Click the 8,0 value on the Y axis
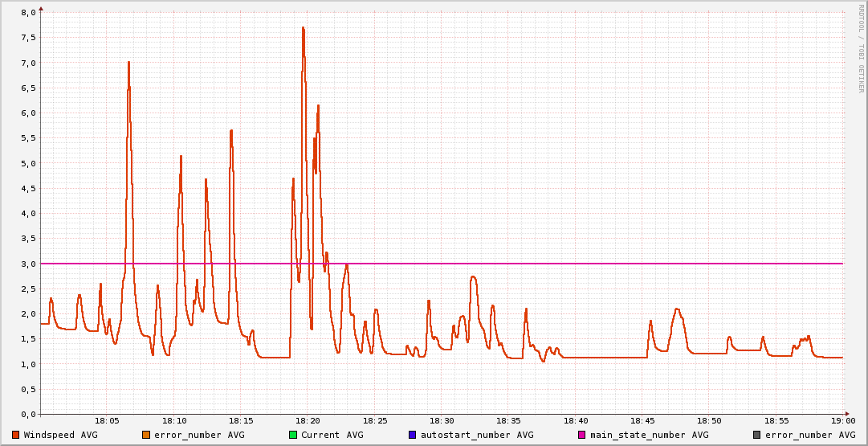Image resolution: width=868 pixels, height=446 pixels. [x=28, y=13]
